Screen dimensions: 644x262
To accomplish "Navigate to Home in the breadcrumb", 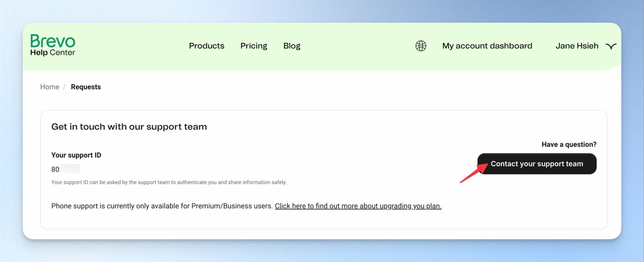I will [50, 87].
